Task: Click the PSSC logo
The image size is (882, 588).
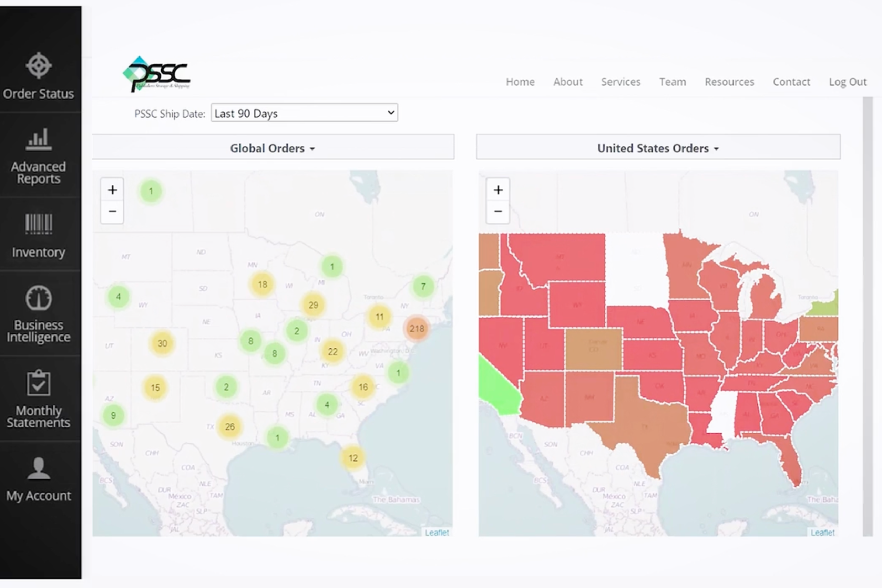Action: (157, 75)
